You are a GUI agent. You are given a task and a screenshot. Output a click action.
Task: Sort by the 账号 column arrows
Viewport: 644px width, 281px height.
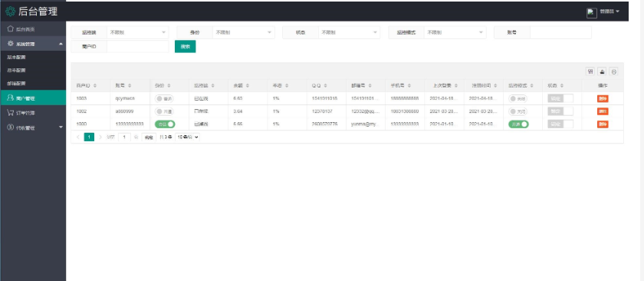pyautogui.click(x=130, y=86)
